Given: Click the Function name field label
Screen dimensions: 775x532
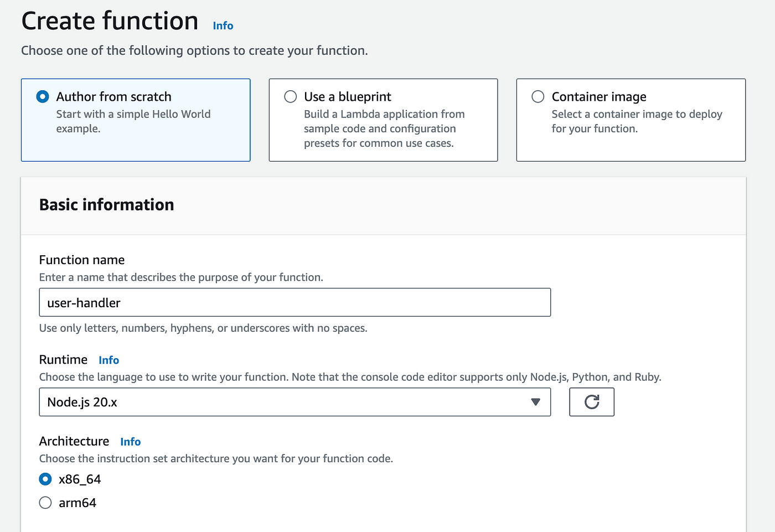Looking at the screenshot, I should click(x=82, y=260).
